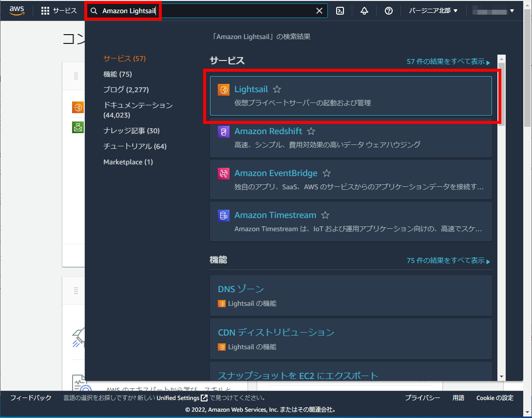
Task: Click the orange Lightsail icon behind the panel
Action: 78,107
